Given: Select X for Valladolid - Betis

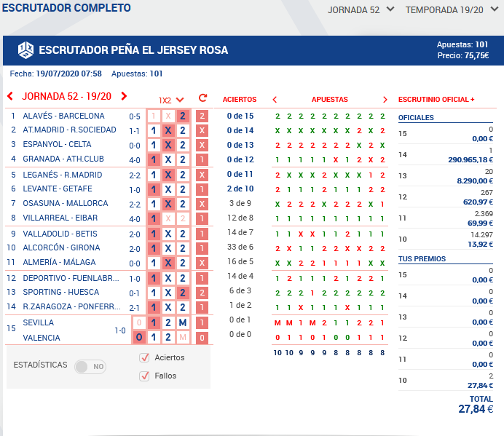Looking at the screenshot, I should (x=168, y=234).
